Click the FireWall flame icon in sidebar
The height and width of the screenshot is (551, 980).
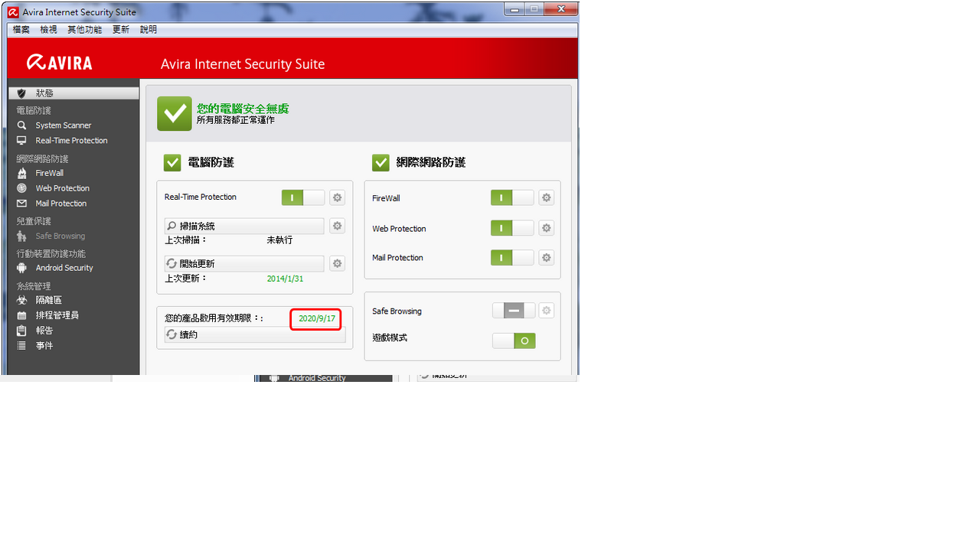click(x=21, y=173)
